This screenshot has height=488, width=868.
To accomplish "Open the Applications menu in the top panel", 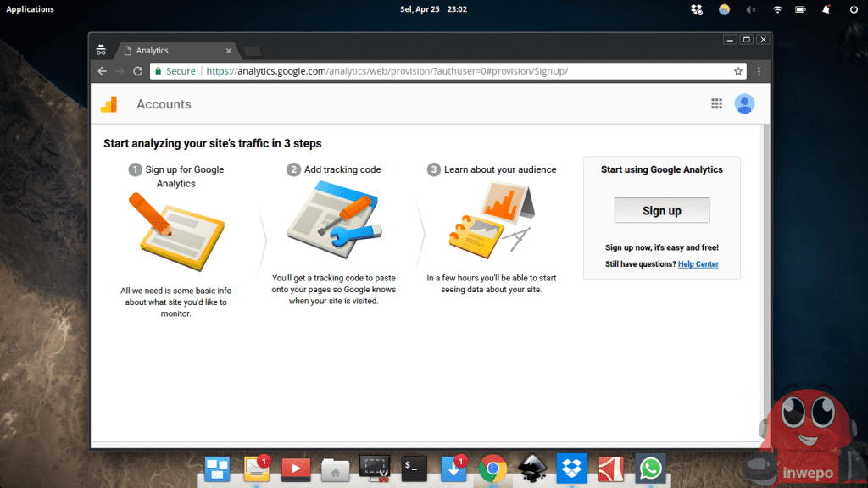I will (30, 8).
